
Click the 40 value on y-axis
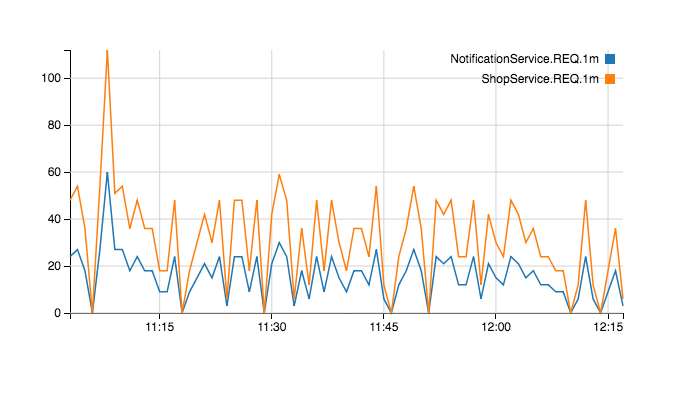pyautogui.click(x=54, y=219)
